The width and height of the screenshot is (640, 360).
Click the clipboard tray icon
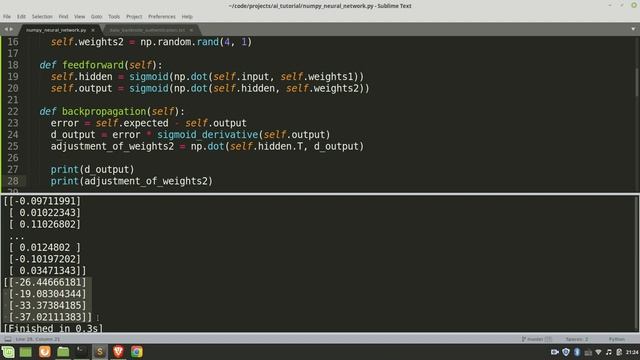click(x=619, y=352)
